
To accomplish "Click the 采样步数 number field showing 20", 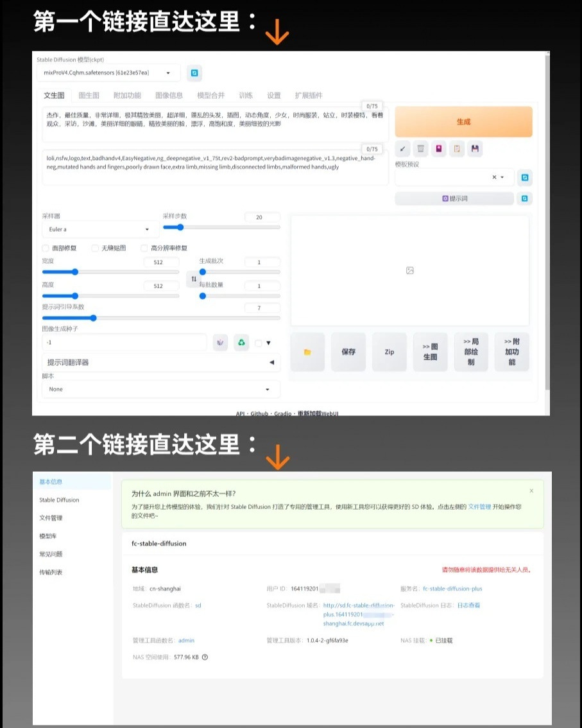I will point(262,217).
